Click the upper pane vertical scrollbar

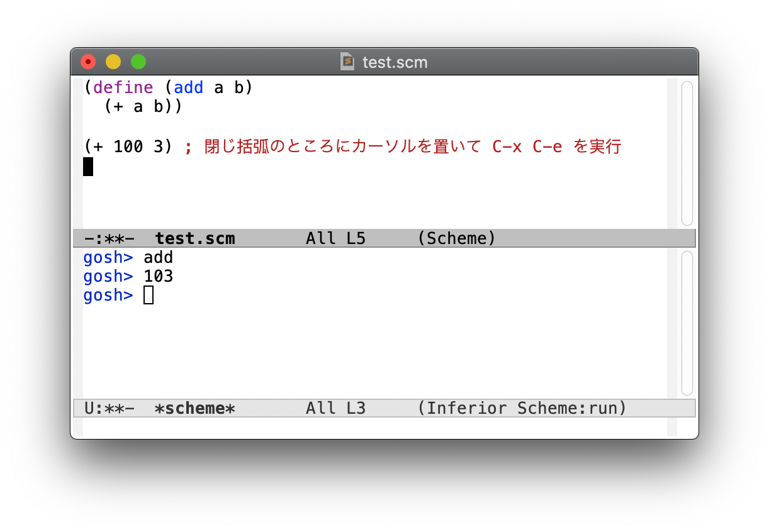click(687, 153)
